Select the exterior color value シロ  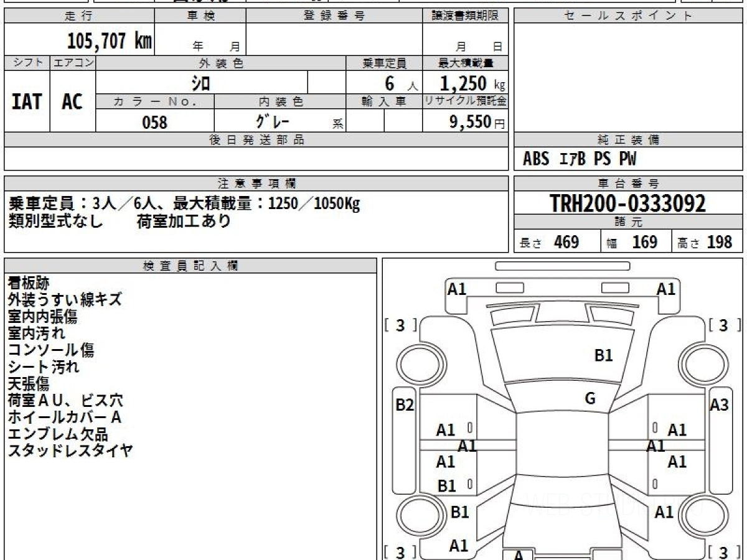click(200, 83)
